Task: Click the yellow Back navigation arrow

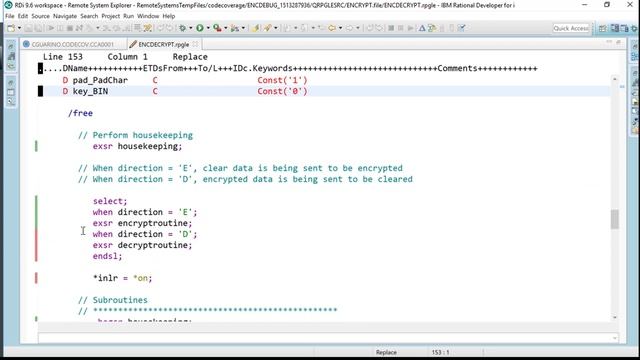Action: (332, 28)
